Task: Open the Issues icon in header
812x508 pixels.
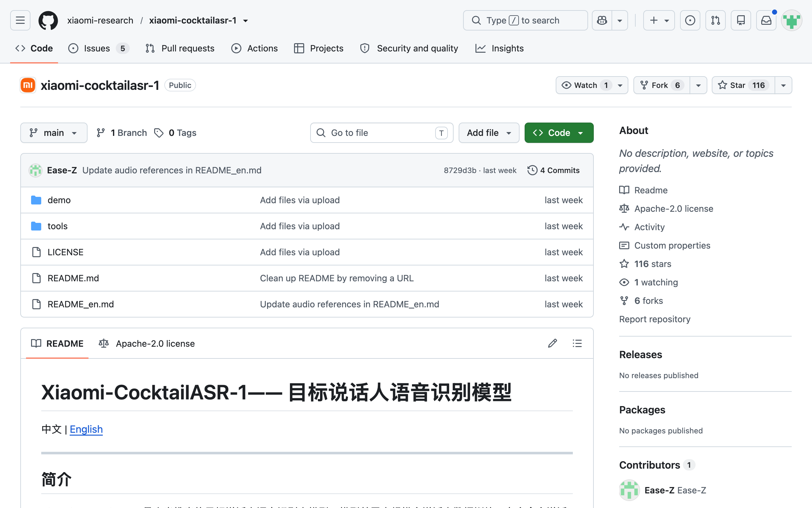Action: [x=690, y=21]
